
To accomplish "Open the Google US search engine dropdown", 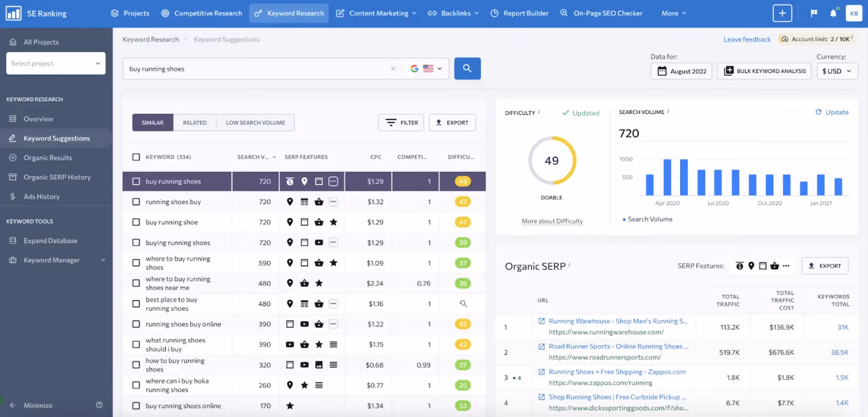I will click(x=426, y=69).
